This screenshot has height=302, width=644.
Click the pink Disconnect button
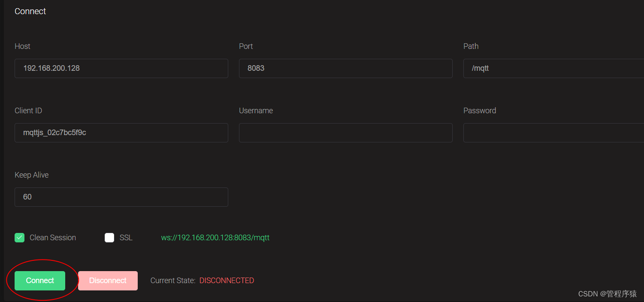click(x=108, y=281)
